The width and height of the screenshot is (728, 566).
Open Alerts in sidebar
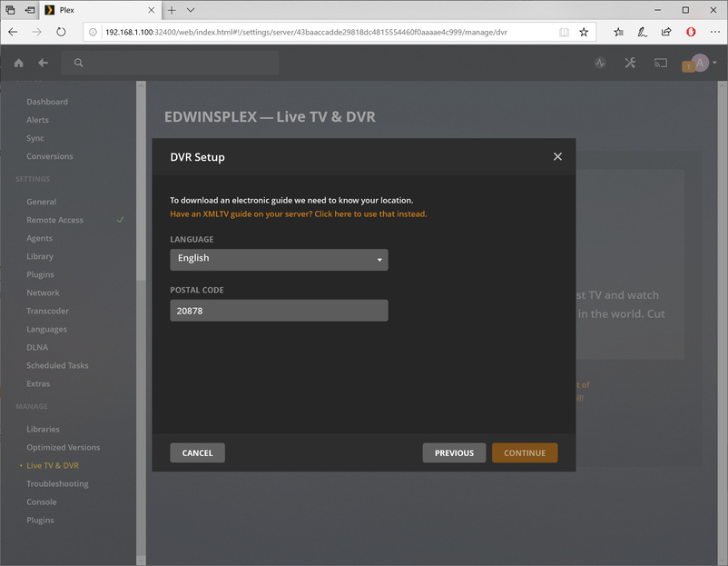37,120
